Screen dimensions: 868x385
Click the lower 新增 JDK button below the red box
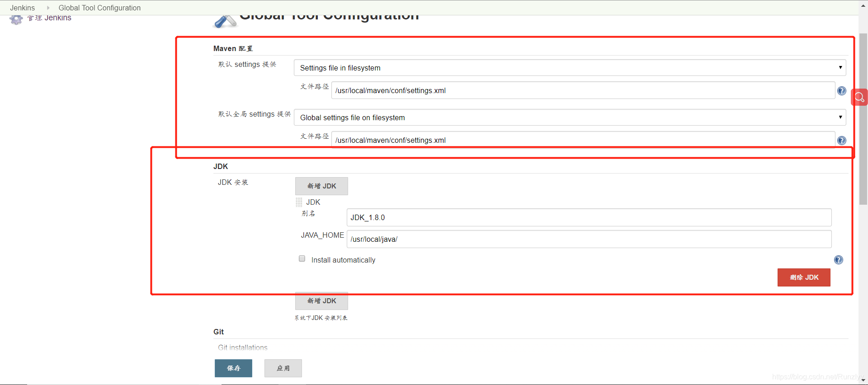321,301
